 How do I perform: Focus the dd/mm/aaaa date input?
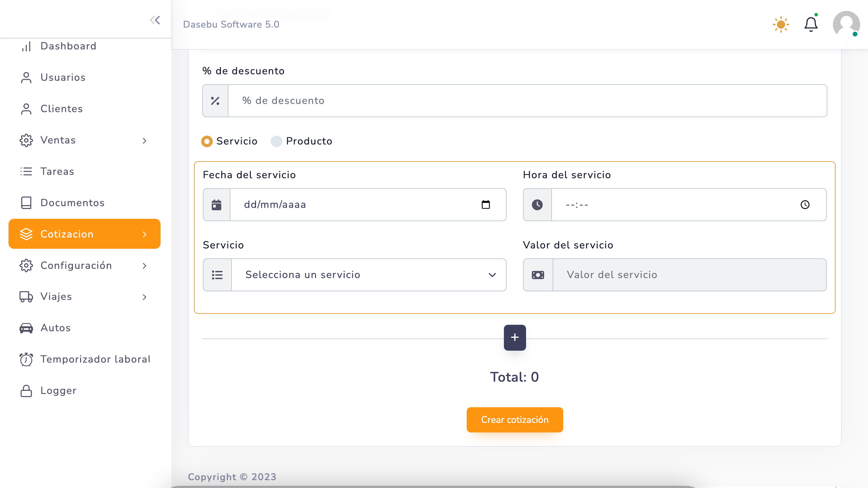368,205
